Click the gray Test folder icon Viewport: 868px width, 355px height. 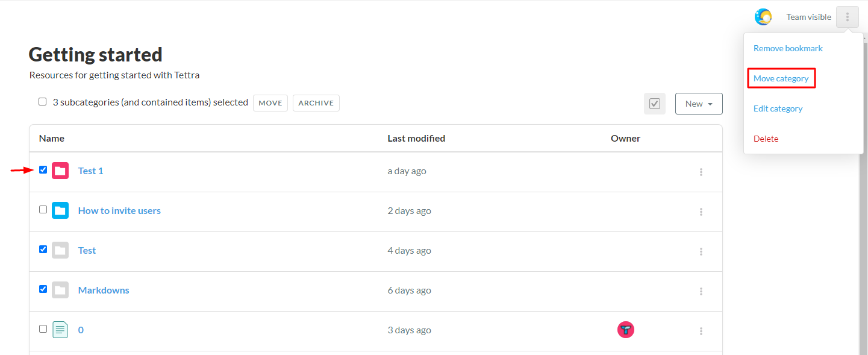pos(60,251)
